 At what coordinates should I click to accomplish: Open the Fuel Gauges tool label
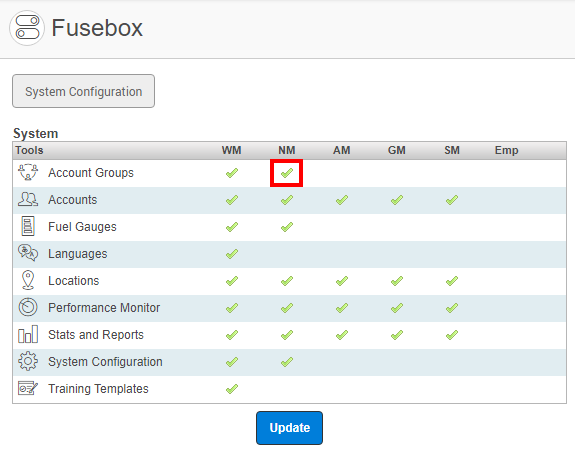[x=82, y=227]
